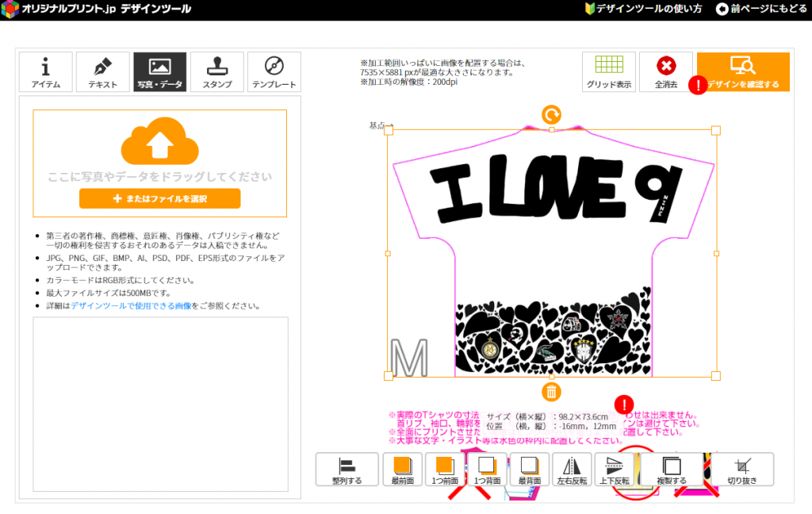
Task: Click 切り抜き crop button
Action: (x=742, y=470)
